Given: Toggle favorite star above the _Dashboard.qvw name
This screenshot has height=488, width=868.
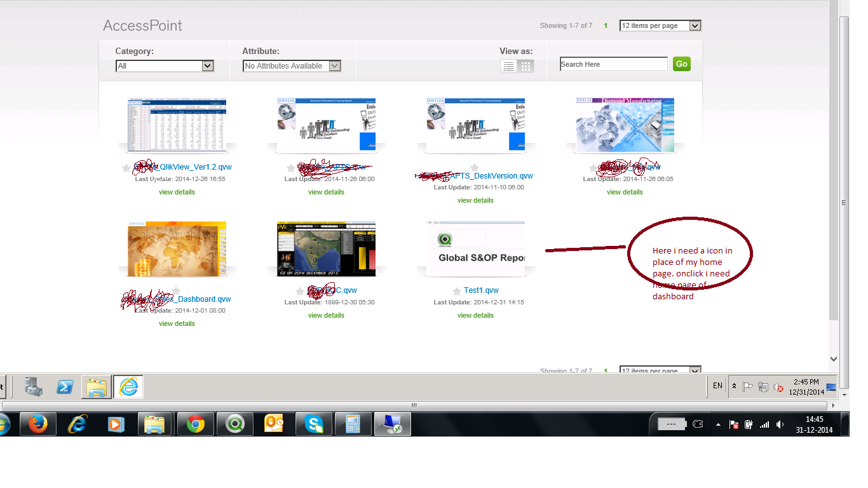Looking at the screenshot, I should click(x=176, y=291).
